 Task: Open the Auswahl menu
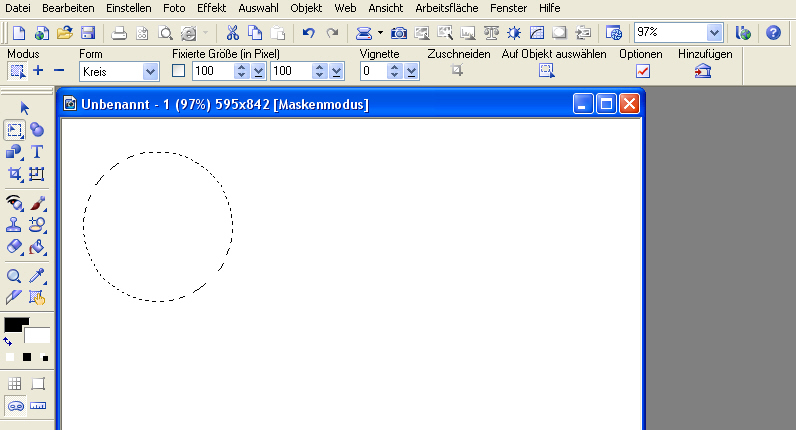pyautogui.click(x=258, y=8)
